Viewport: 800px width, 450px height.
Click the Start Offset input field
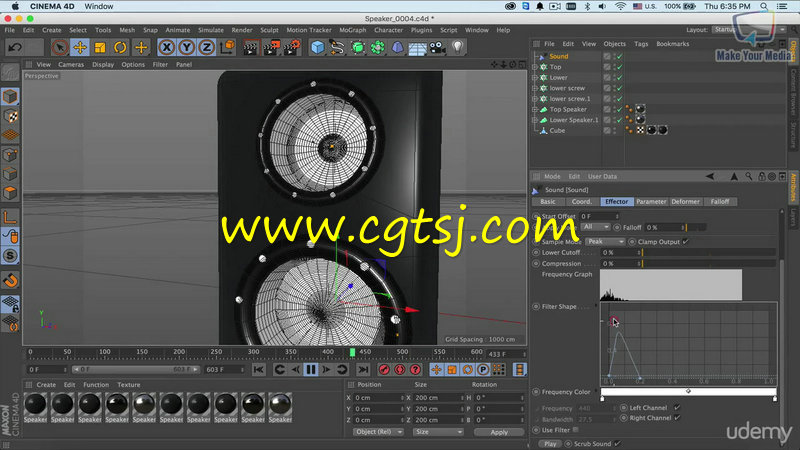(x=599, y=216)
